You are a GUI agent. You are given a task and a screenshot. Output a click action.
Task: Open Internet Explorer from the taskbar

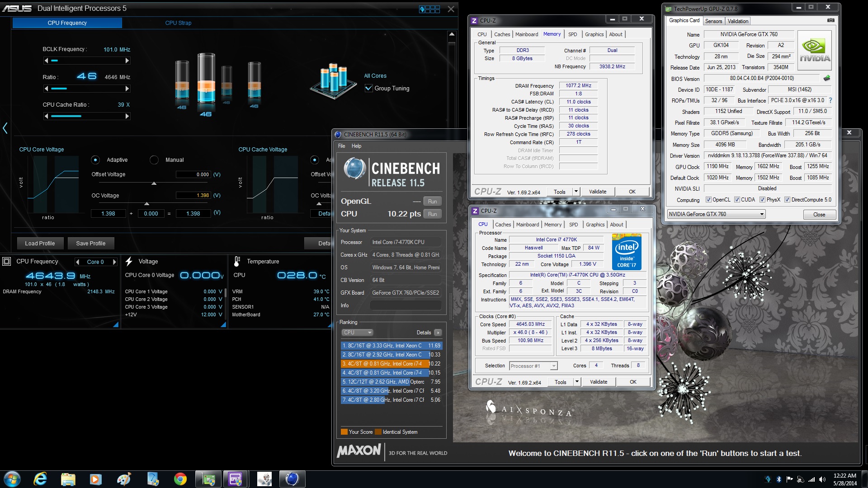point(40,479)
